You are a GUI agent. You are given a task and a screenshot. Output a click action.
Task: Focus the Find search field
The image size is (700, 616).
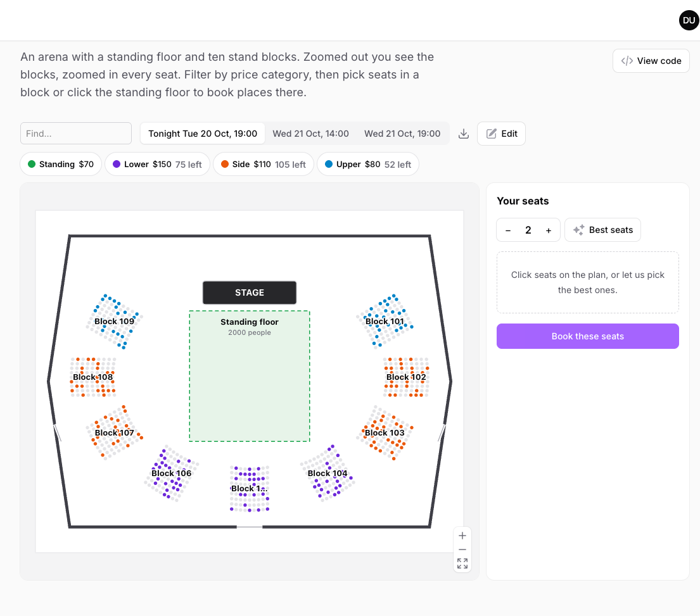pyautogui.click(x=76, y=134)
